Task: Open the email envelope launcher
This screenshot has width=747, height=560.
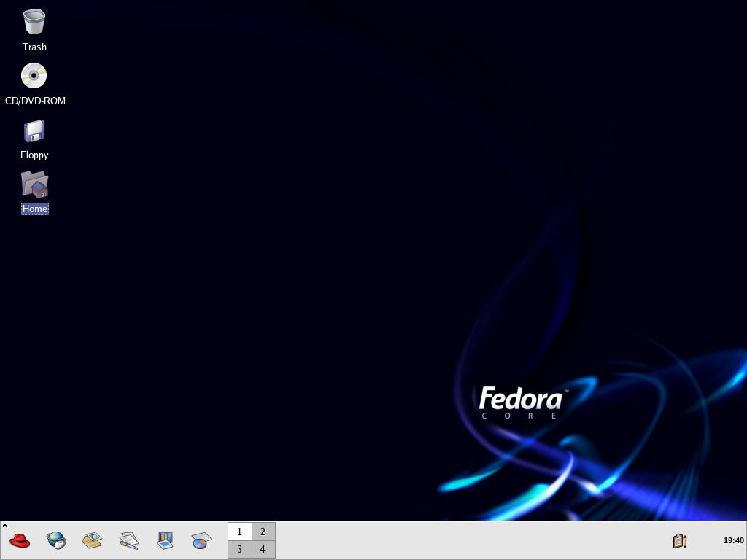Action: point(93,540)
